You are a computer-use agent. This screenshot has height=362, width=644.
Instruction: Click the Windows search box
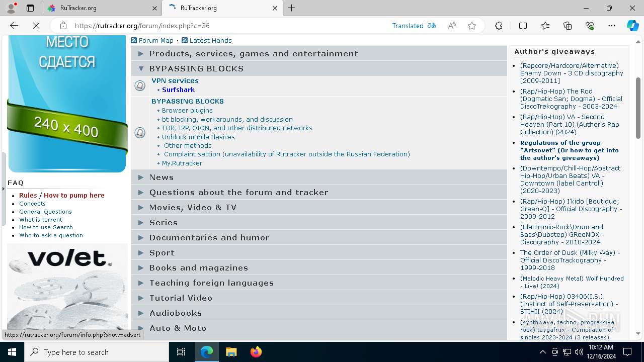click(97, 352)
